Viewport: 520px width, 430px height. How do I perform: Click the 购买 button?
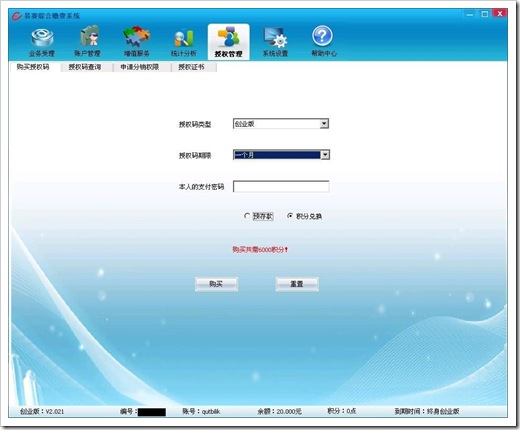(216, 284)
